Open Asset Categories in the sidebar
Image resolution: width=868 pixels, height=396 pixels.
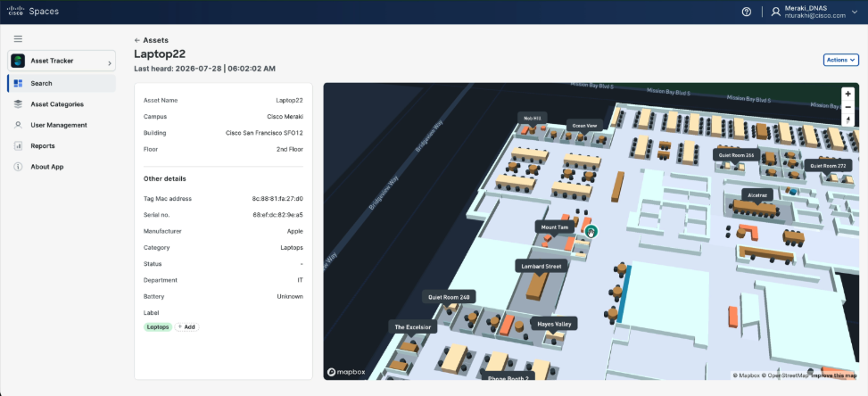[62, 104]
